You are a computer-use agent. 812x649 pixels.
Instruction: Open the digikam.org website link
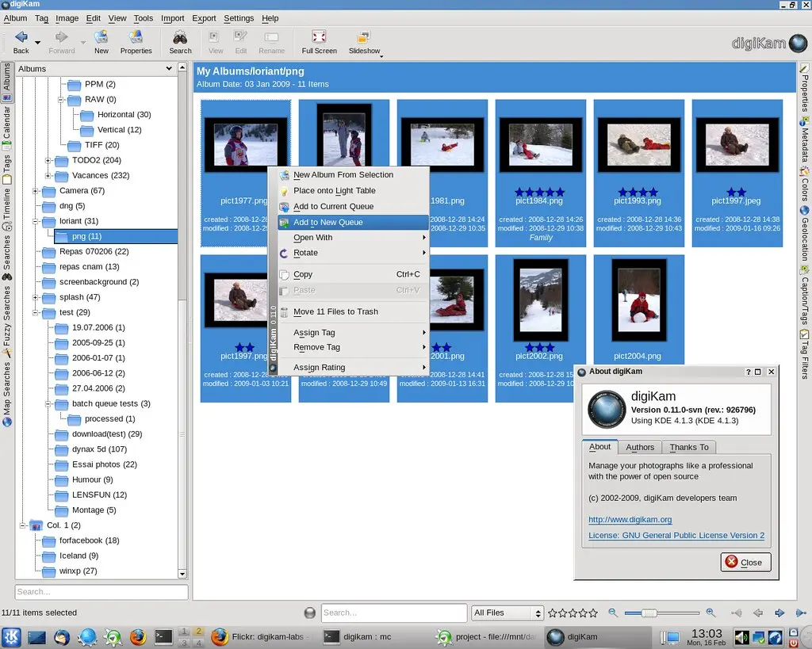click(630, 519)
